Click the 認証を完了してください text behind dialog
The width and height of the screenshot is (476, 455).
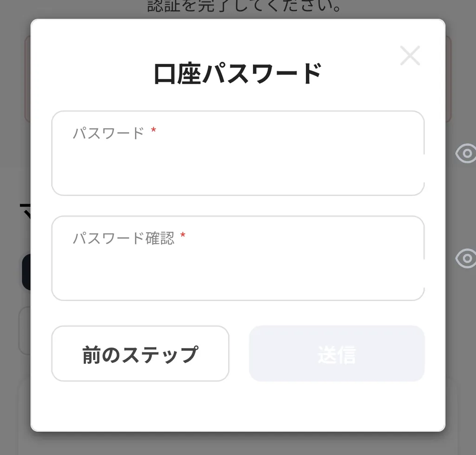tap(245, 7)
